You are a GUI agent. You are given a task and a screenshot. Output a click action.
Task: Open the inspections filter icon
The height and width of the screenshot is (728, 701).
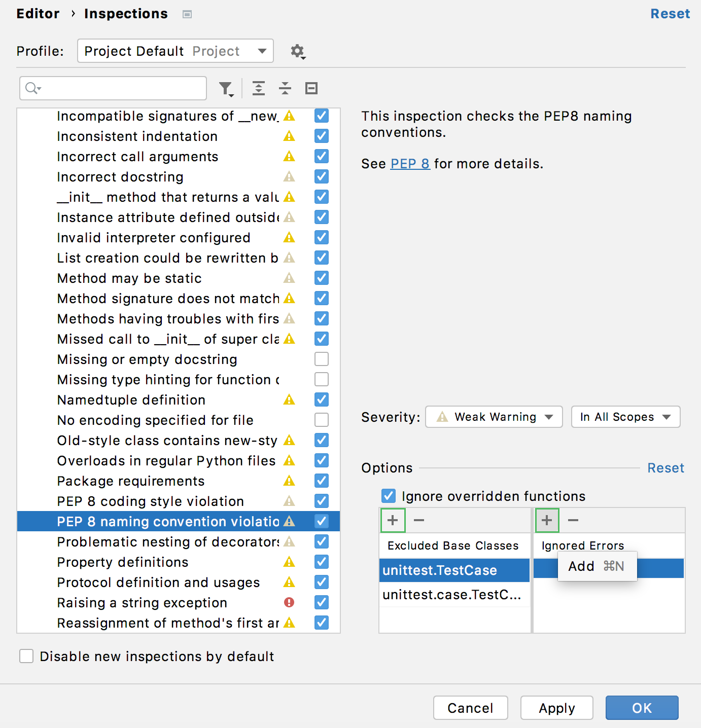[x=226, y=89]
